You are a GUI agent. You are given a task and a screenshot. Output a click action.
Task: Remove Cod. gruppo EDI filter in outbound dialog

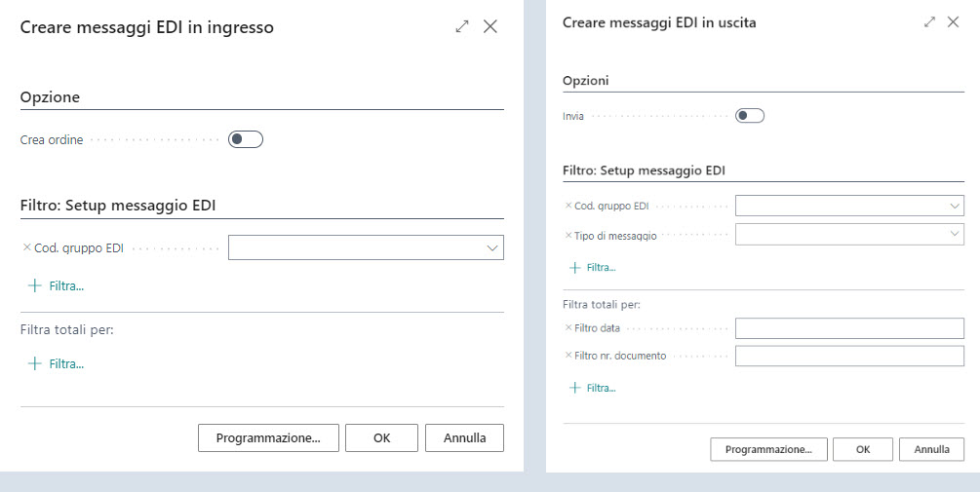(x=568, y=206)
